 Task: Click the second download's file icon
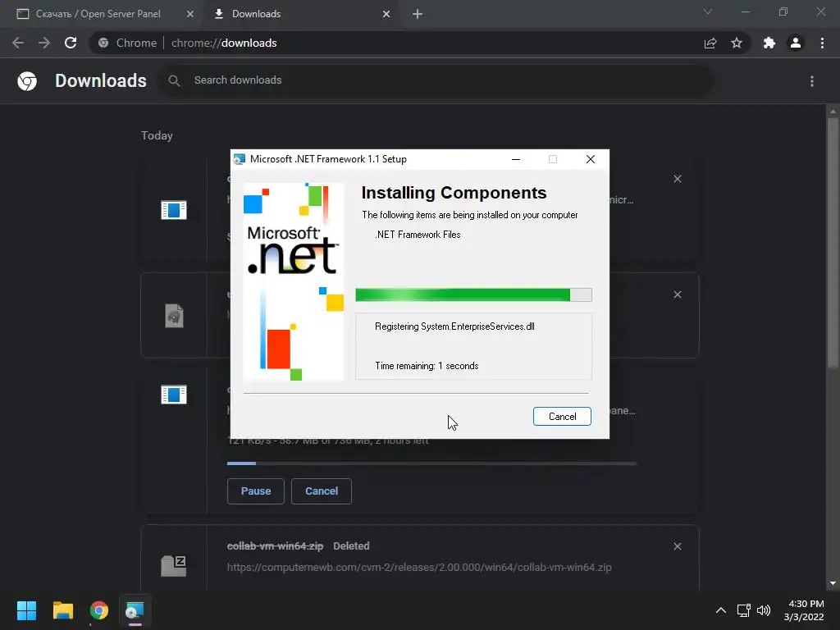[x=174, y=316]
